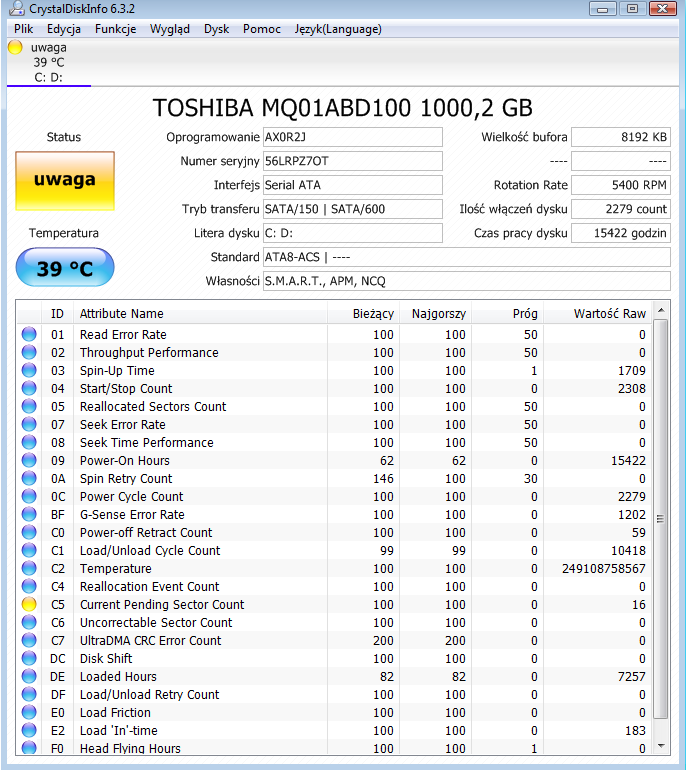Click blue status icon for Seek Error Rate
The image size is (686, 770).
pos(29,424)
